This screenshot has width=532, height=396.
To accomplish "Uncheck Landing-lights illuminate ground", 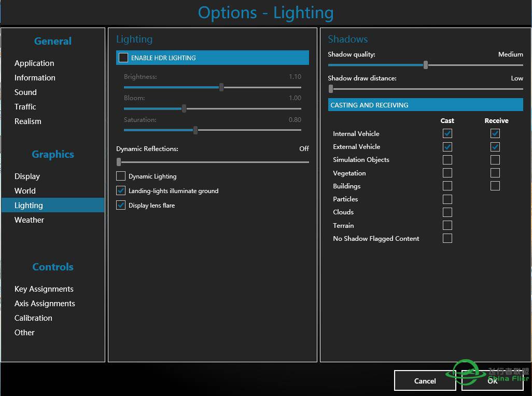I will pos(121,190).
